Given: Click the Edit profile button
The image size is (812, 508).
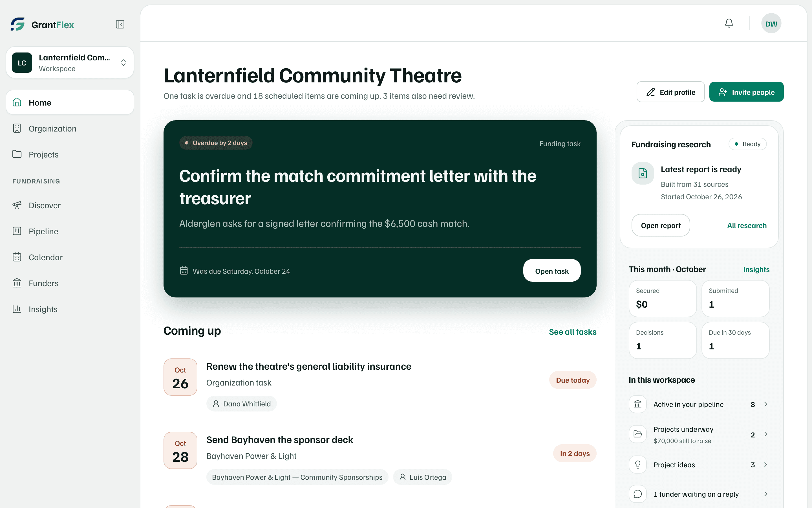Looking at the screenshot, I should pyautogui.click(x=670, y=92).
